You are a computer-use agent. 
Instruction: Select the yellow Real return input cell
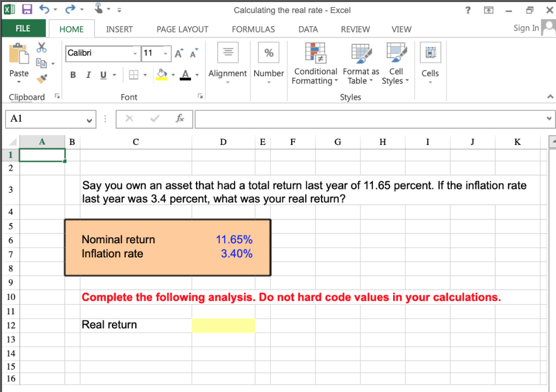tap(223, 325)
